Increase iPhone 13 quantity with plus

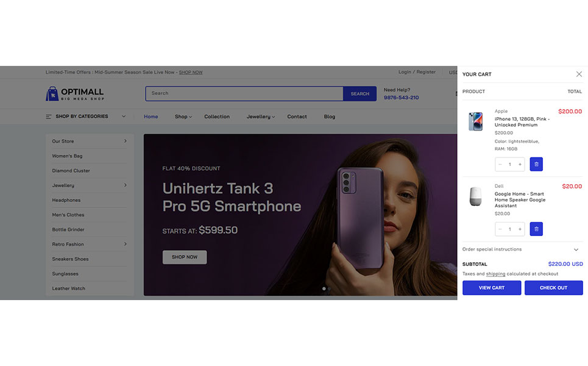click(520, 164)
